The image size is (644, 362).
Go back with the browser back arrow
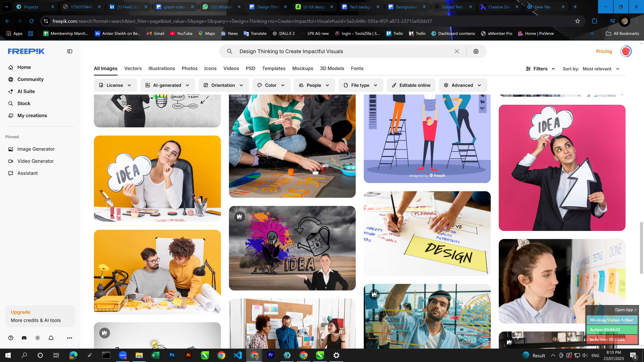click(x=8, y=21)
